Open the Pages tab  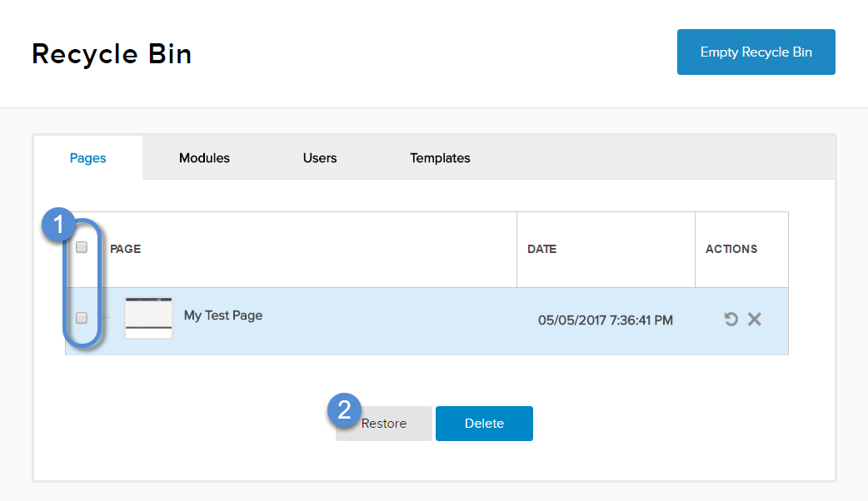tap(87, 158)
